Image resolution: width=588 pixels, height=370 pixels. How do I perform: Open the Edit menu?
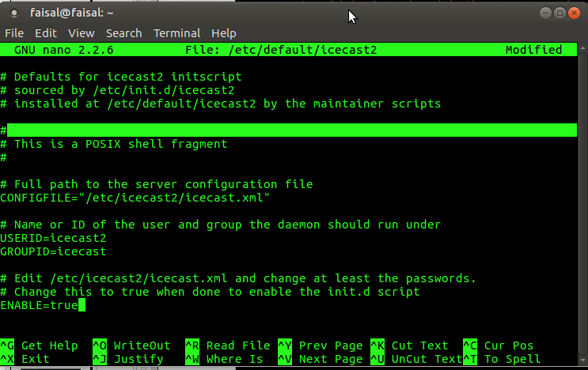coord(45,33)
